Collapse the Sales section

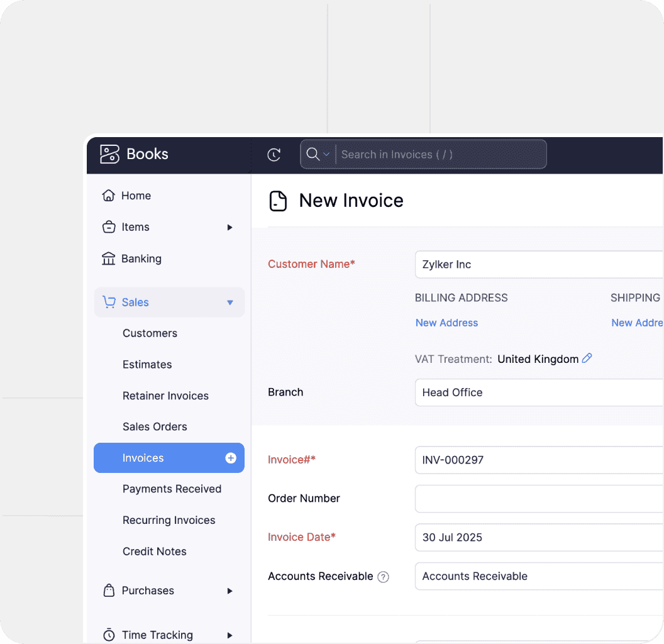(x=230, y=303)
